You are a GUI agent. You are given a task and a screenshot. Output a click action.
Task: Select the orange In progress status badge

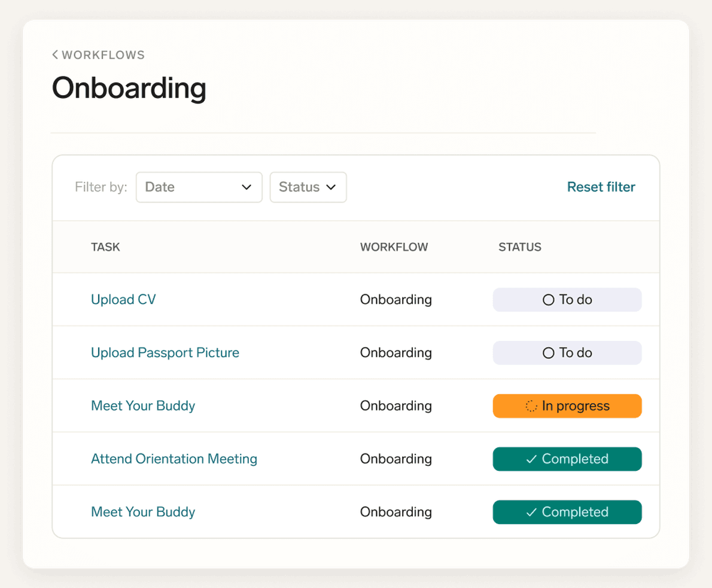567,406
